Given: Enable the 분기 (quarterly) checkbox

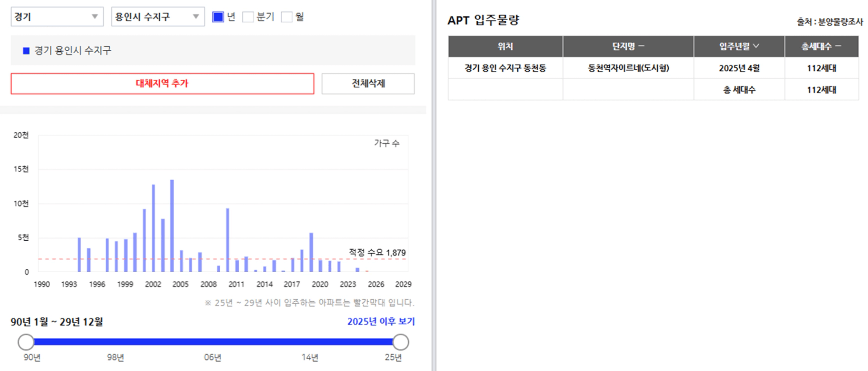Looking at the screenshot, I should 248,17.
